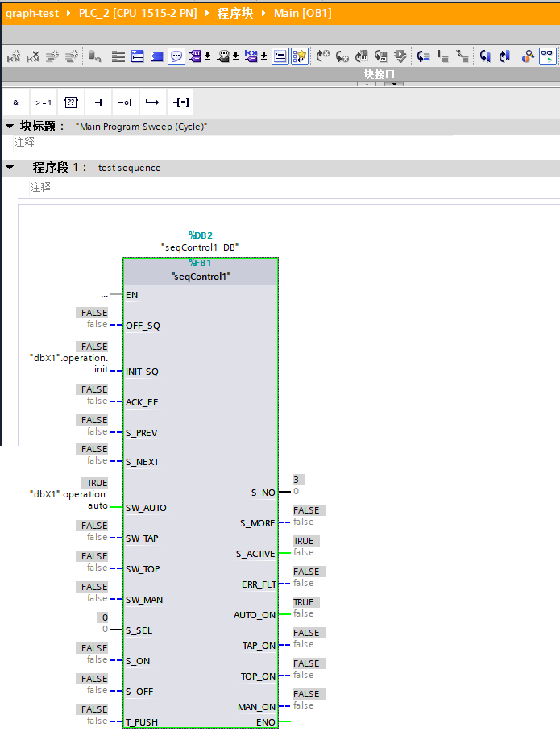Click the multicolor person toolbar icon

(528, 56)
